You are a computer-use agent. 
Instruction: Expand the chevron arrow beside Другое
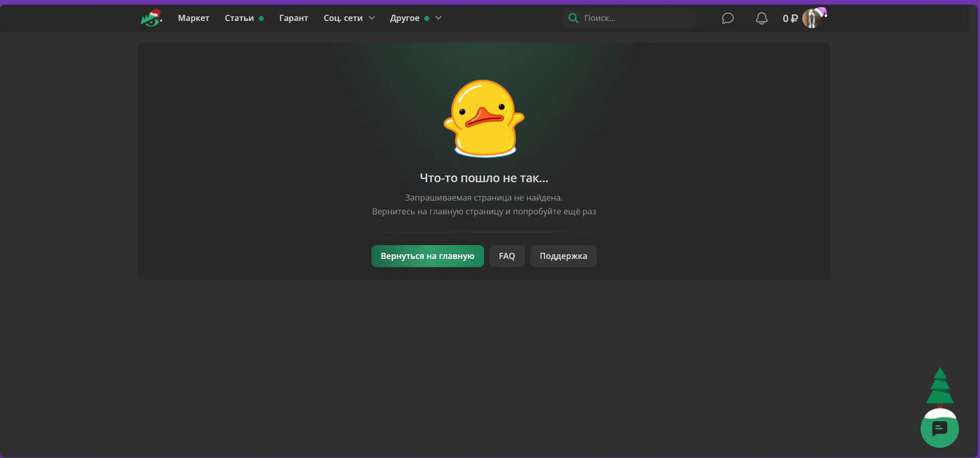[x=439, y=18]
